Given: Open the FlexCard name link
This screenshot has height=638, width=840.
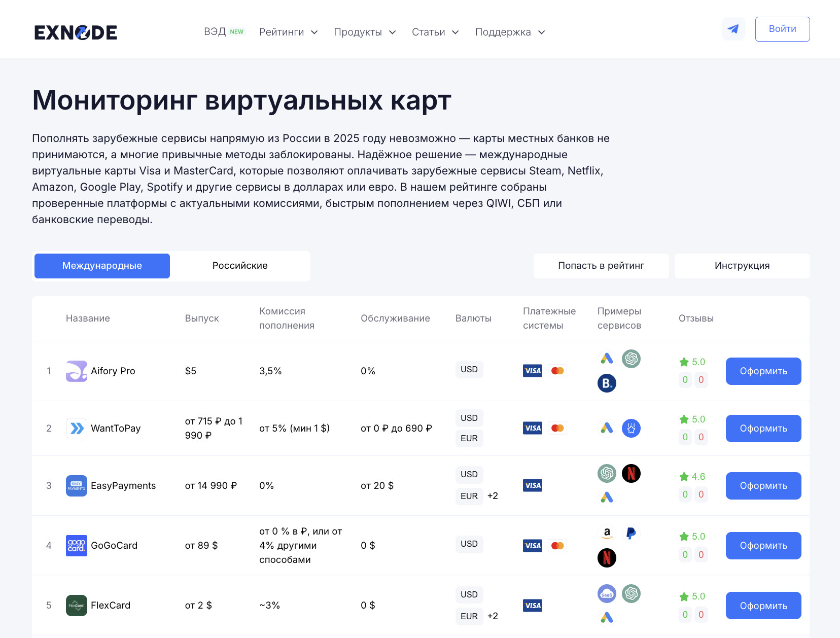Looking at the screenshot, I should click(111, 606).
